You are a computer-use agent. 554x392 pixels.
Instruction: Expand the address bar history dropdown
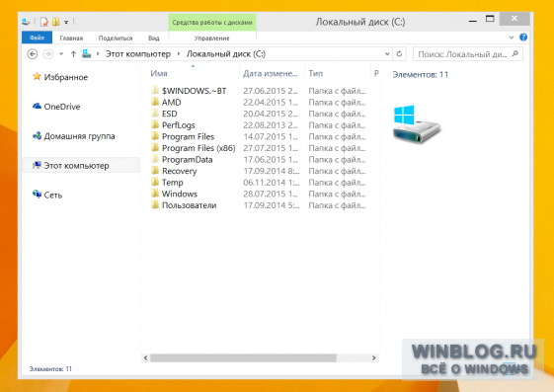pos(387,54)
